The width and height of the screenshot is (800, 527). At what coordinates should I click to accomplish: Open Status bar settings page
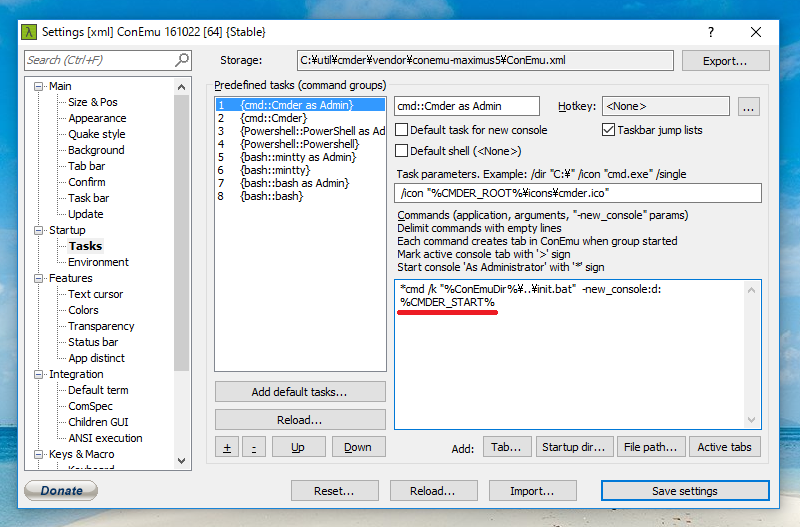coord(93,342)
